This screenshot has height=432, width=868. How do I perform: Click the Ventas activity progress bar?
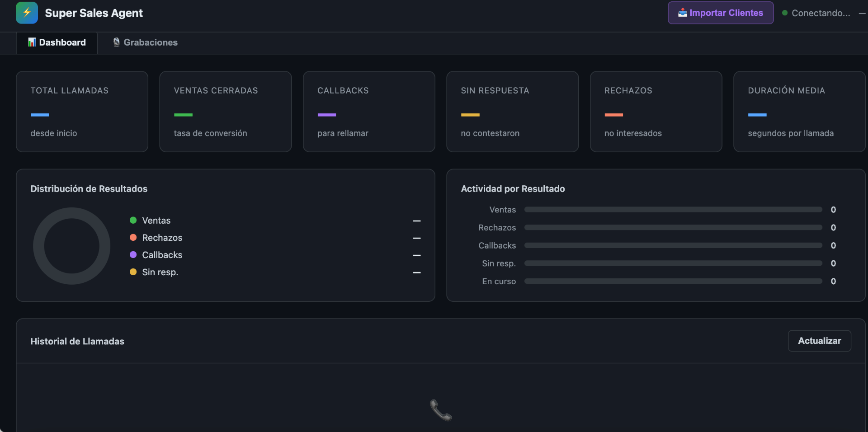pos(673,210)
